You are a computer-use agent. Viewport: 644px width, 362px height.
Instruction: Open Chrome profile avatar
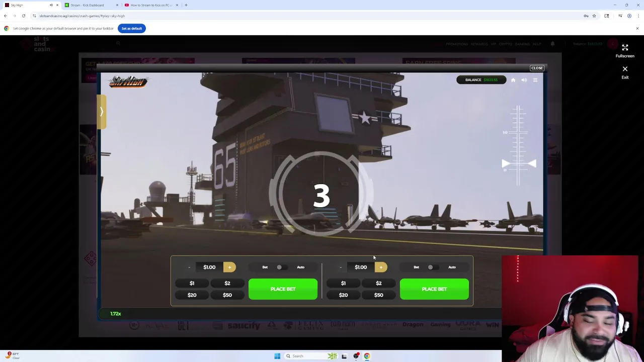click(629, 16)
